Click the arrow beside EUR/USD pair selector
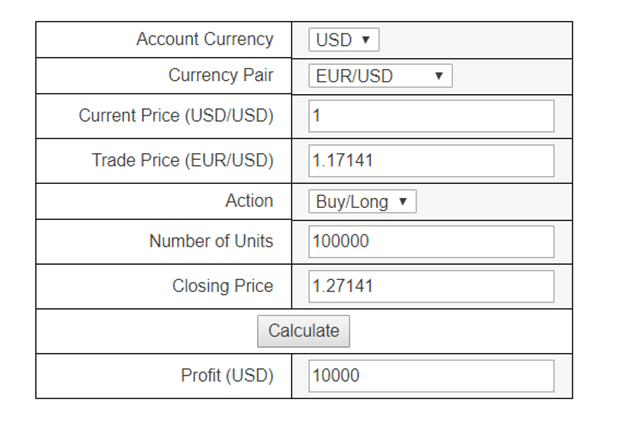This screenshot has height=432, width=625. click(439, 76)
